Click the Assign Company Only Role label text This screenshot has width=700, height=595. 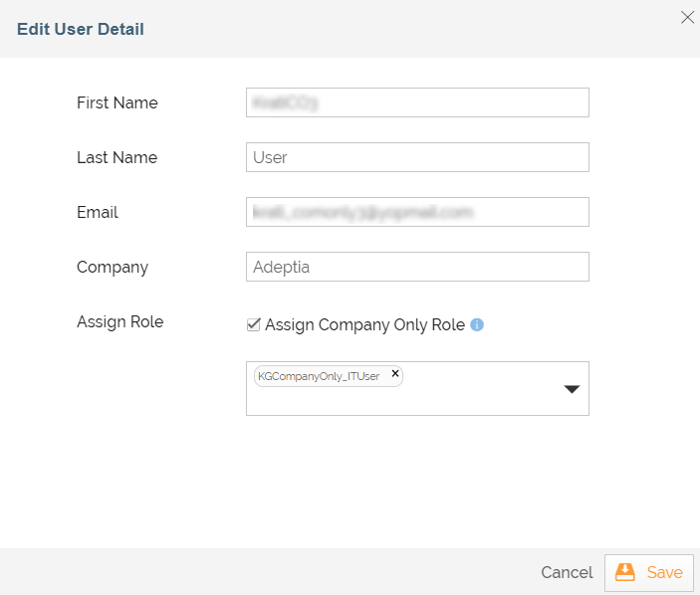tap(364, 324)
